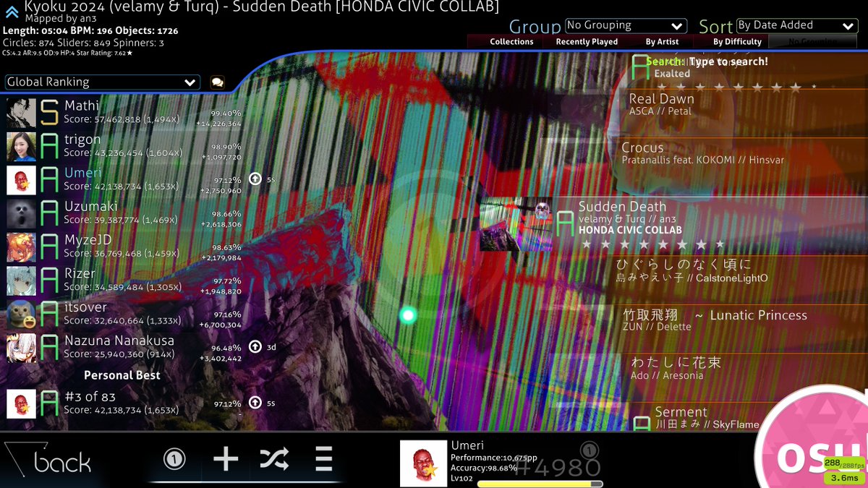This screenshot has height=488, width=868.
Task: Click the #3 of 83 personal best entry
Action: 124,403
